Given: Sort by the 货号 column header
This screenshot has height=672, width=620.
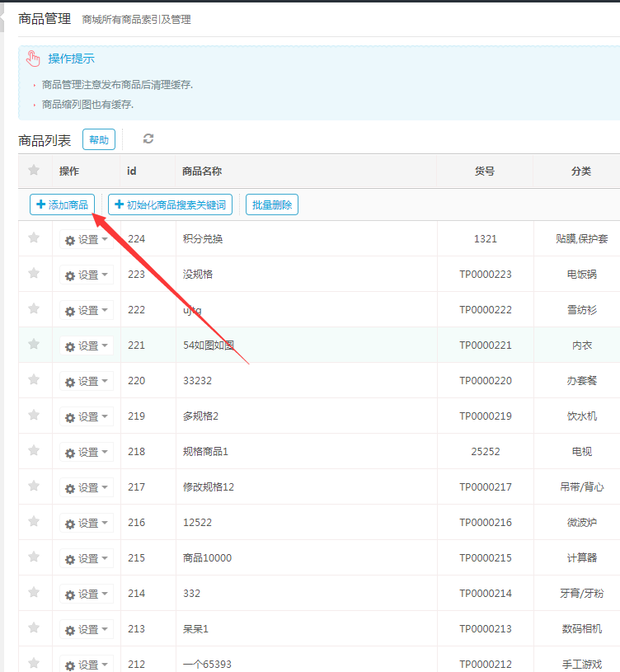Looking at the screenshot, I should [x=485, y=172].
